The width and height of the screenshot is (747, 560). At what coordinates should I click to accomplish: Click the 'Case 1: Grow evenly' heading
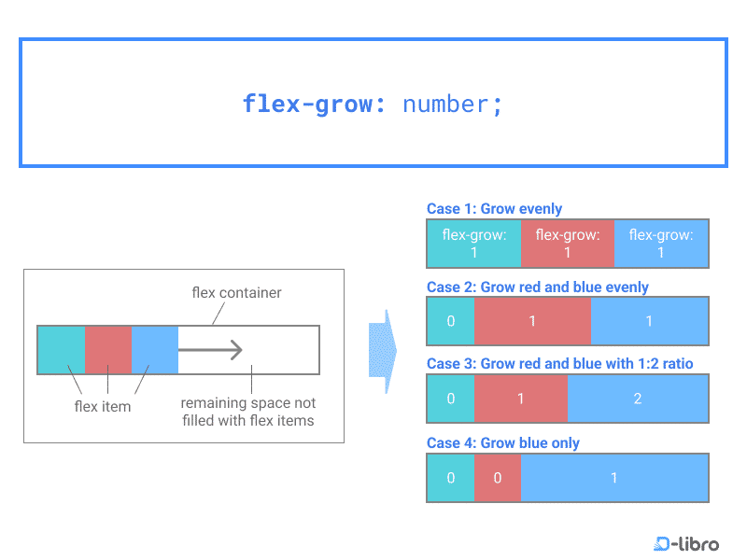point(494,208)
